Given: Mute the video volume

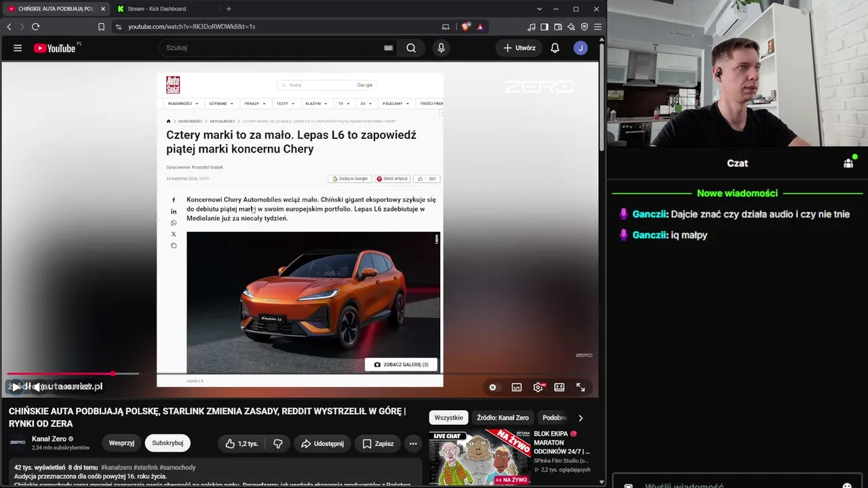Looking at the screenshot, I should 39,387.
